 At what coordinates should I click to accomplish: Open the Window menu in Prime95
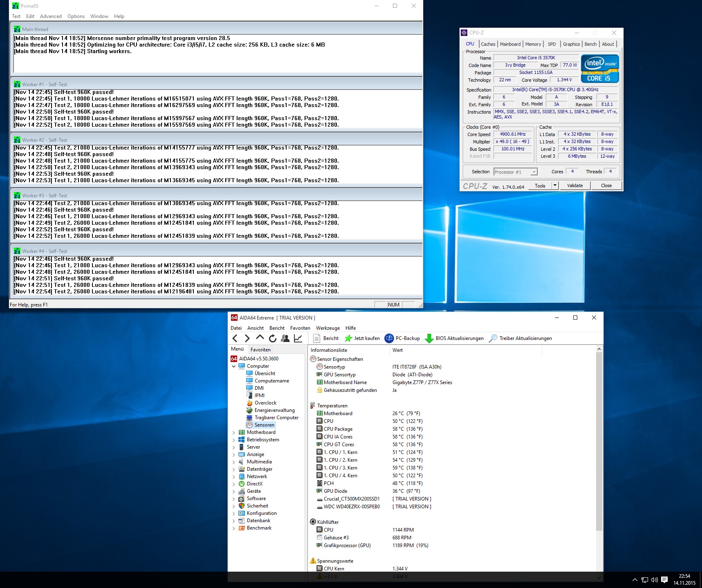(99, 16)
